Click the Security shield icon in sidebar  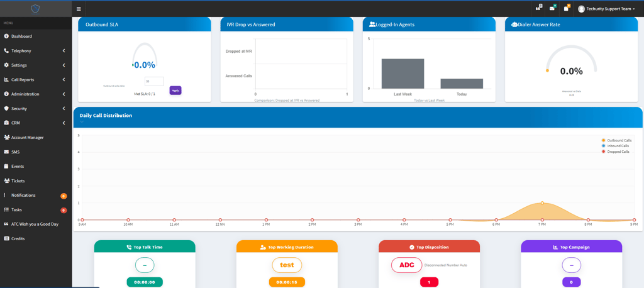pos(6,108)
